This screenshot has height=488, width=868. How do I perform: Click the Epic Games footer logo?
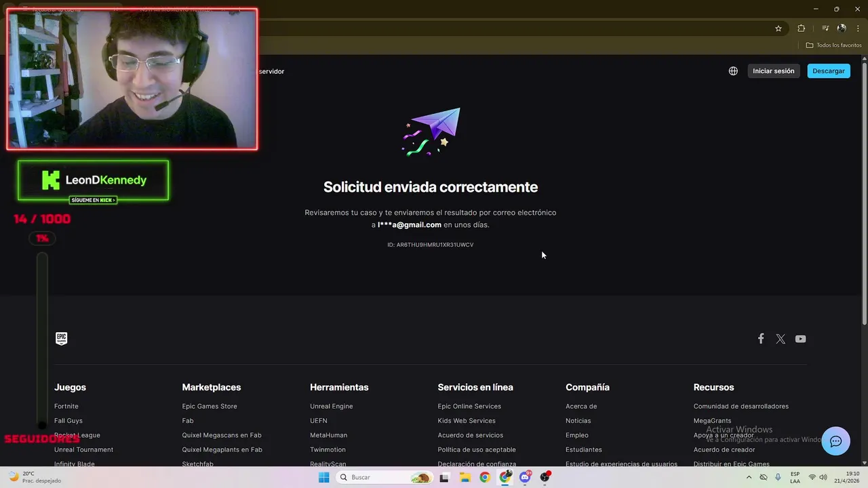[61, 338]
